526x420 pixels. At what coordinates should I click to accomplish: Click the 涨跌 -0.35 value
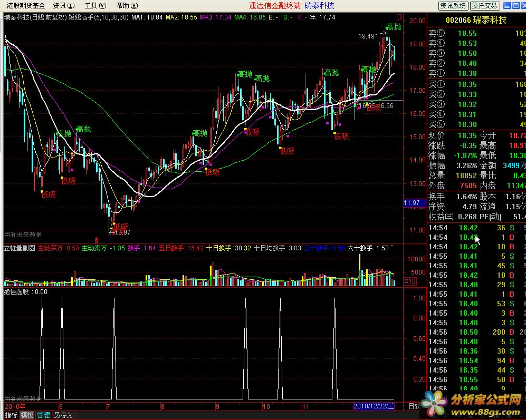(468, 145)
